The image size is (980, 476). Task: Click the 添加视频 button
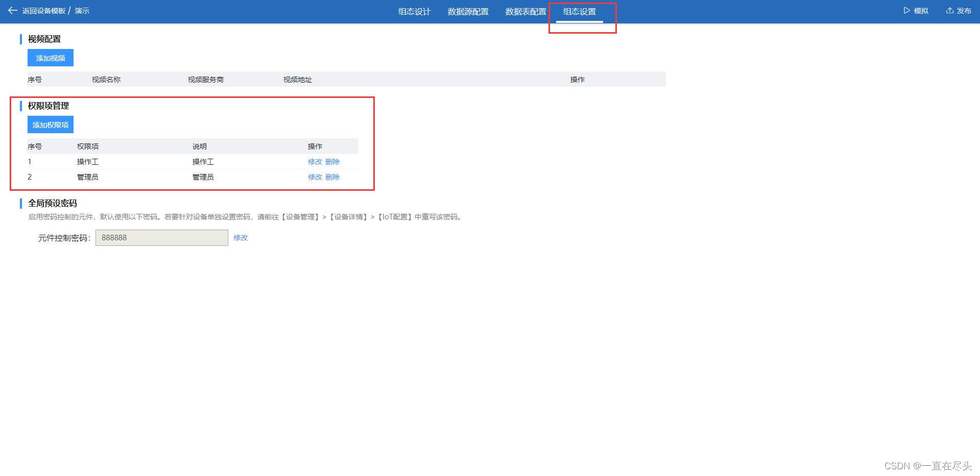51,58
